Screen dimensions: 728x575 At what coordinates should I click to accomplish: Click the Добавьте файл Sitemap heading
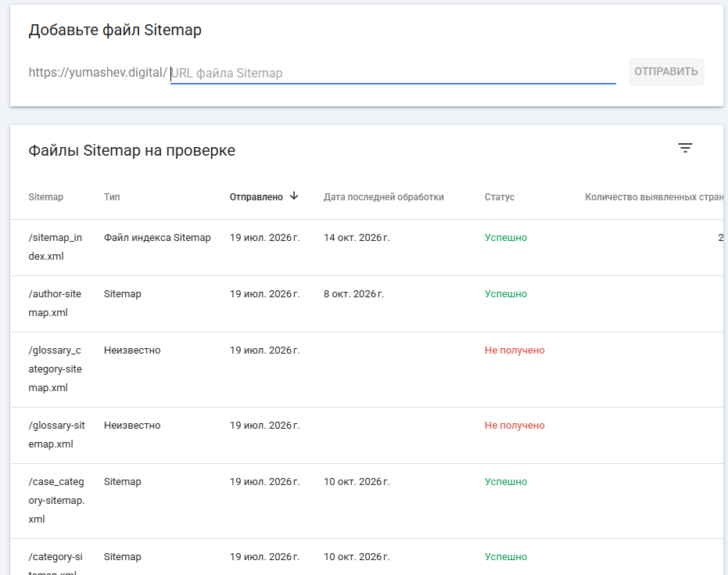115,30
